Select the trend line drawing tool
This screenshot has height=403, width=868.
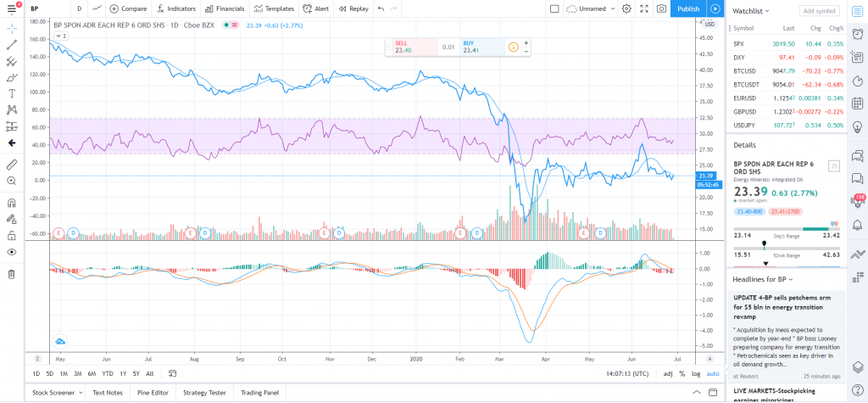[12, 45]
